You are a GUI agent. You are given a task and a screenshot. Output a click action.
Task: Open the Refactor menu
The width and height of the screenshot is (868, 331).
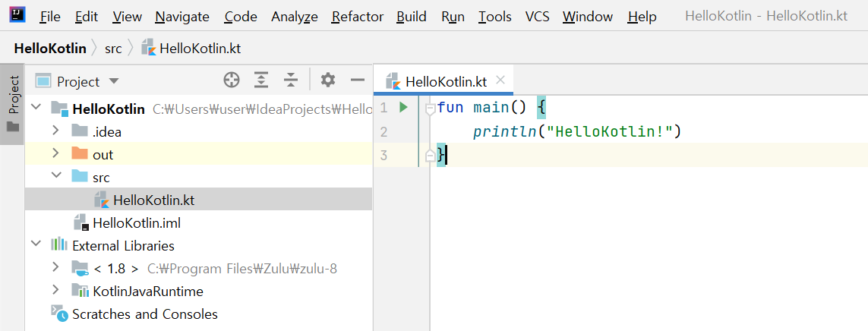coord(358,17)
